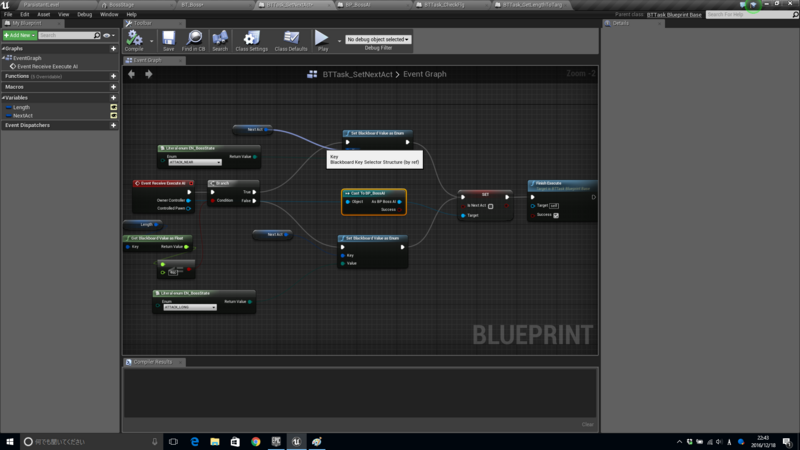Select Event Receive Execute AI item
The width and height of the screenshot is (800, 450).
[47, 66]
